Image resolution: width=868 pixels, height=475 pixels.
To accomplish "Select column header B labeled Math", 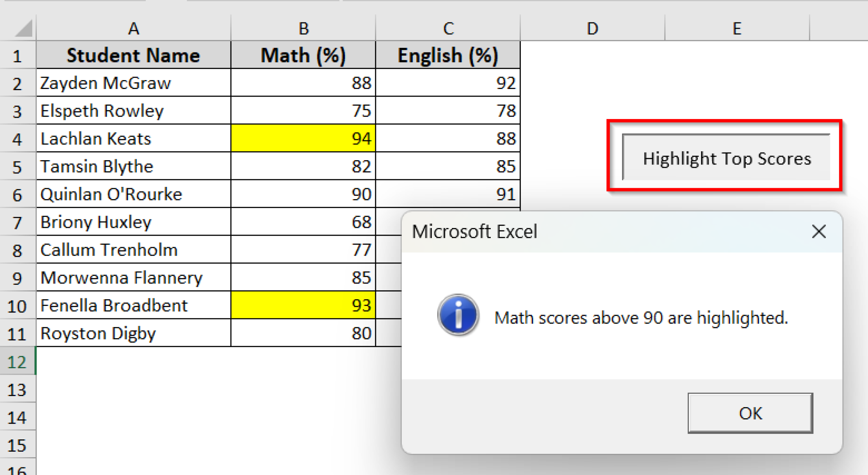I will coord(303,28).
